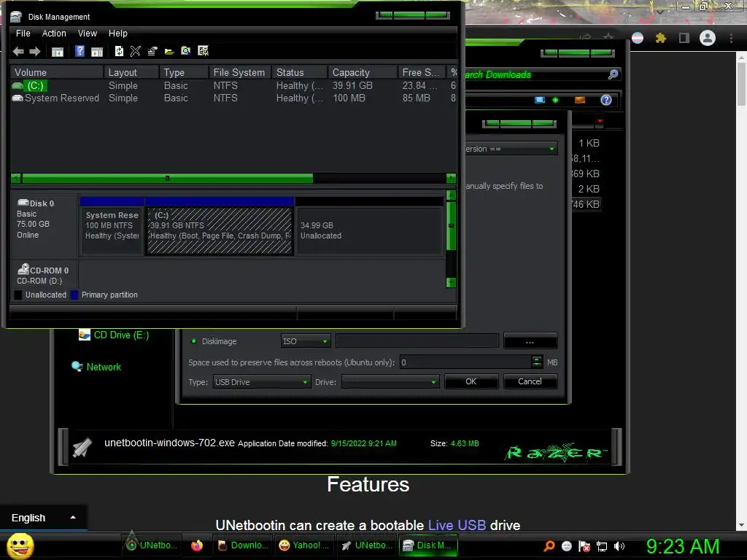Click the persistence space MB input field
The image size is (747, 560).
[465, 362]
